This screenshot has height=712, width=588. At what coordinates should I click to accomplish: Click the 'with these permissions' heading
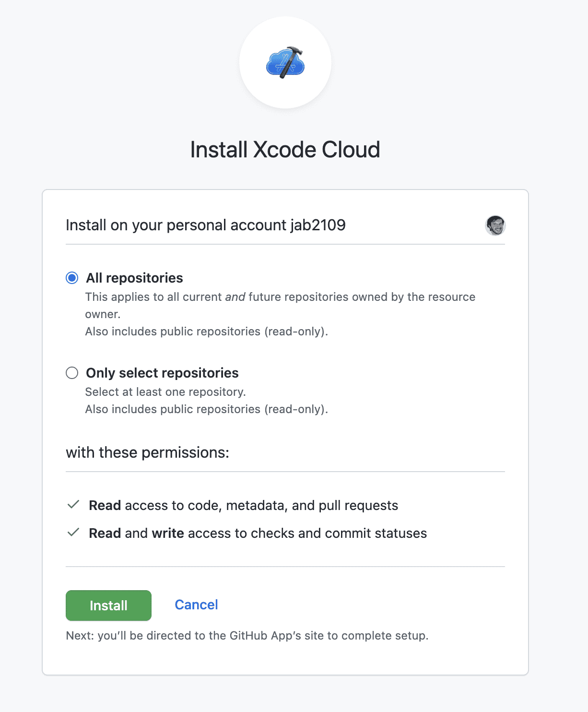[x=147, y=452]
